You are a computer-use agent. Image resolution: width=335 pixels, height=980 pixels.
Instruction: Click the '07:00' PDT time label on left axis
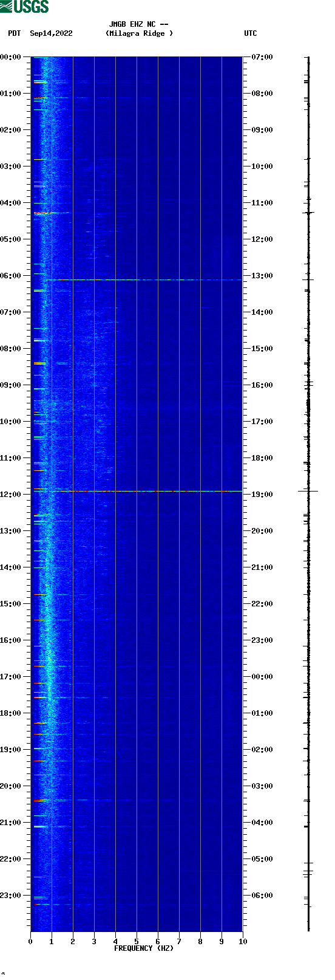pyautogui.click(x=11, y=312)
